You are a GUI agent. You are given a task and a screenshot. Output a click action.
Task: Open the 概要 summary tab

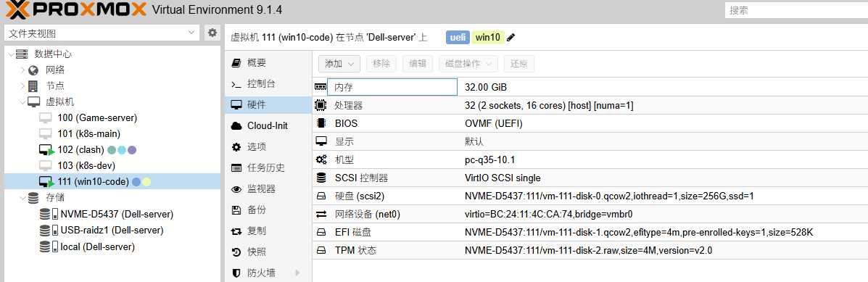(x=268, y=63)
